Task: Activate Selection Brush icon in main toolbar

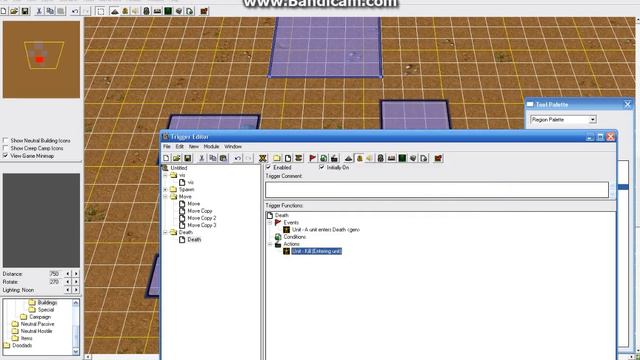Action: click(x=100, y=11)
